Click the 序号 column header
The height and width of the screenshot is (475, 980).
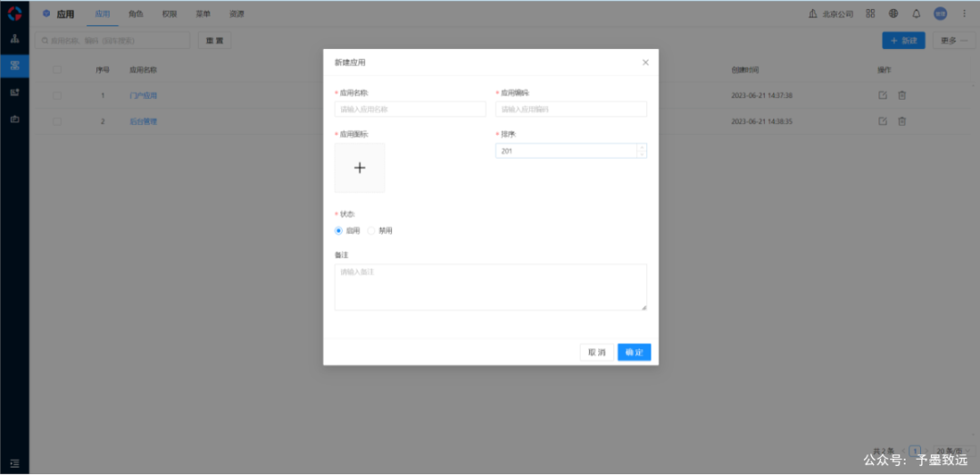click(103, 70)
